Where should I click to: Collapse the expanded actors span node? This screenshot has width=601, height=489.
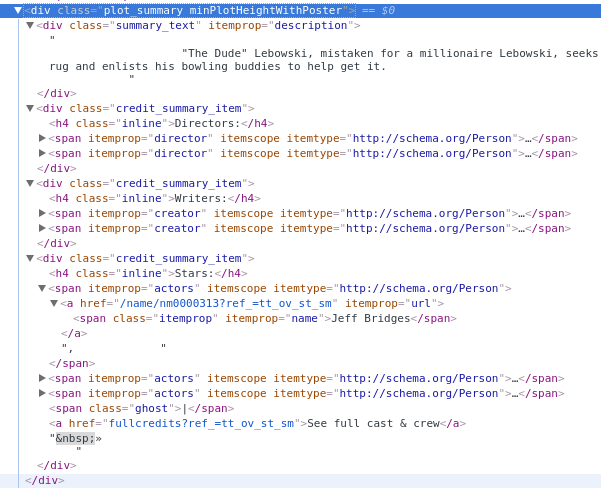coord(42,288)
